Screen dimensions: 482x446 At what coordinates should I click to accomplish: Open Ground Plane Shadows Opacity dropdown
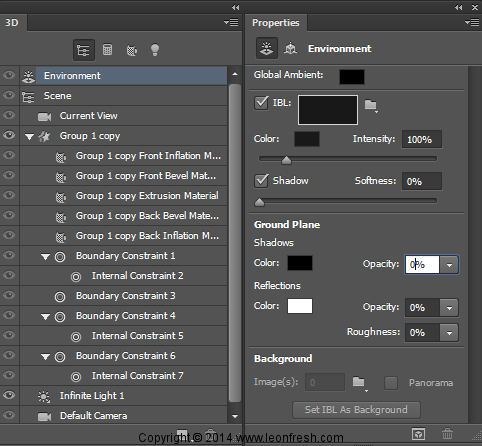click(449, 265)
